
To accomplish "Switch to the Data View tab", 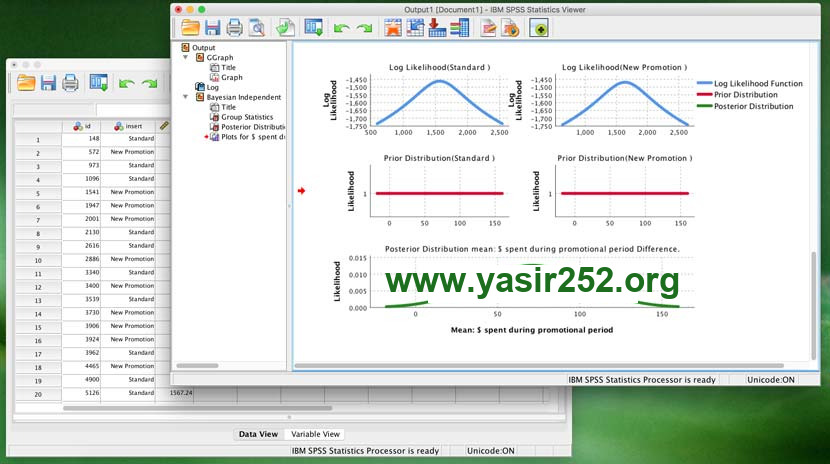I will [258, 434].
